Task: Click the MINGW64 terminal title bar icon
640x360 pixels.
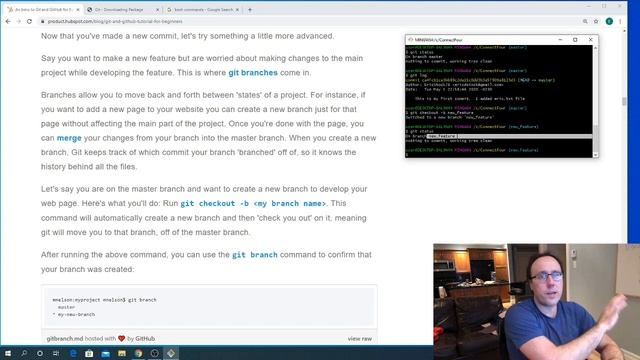Action: (411, 40)
